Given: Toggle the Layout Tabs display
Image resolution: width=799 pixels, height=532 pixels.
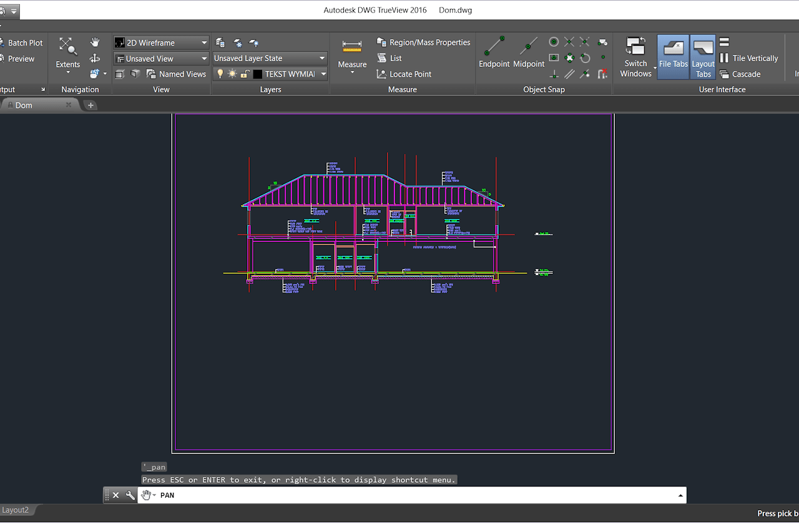Looking at the screenshot, I should coord(703,56).
